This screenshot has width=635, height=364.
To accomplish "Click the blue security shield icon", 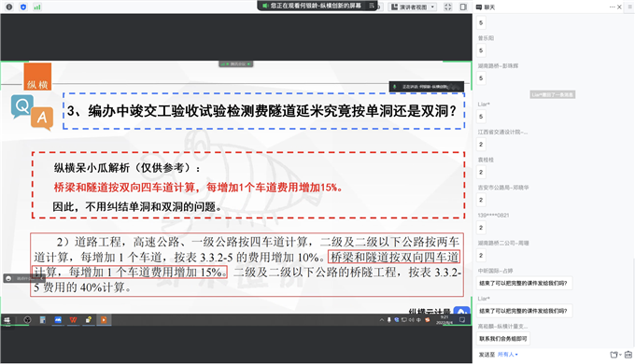I will tap(23, 7).
